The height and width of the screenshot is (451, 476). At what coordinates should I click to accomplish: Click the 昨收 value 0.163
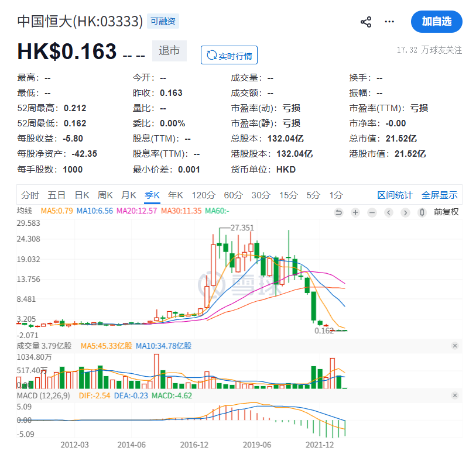coord(171,93)
